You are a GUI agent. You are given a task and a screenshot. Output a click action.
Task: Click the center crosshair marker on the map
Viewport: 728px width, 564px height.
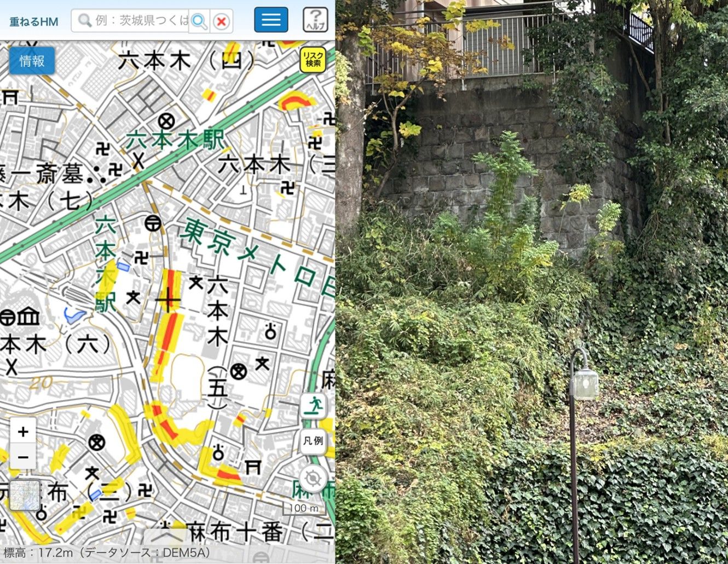[x=168, y=300]
